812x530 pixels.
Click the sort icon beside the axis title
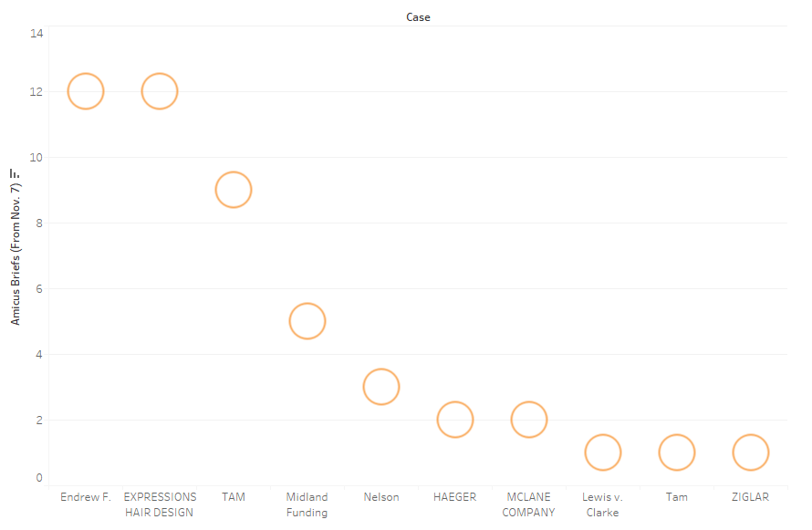pyautogui.click(x=15, y=173)
